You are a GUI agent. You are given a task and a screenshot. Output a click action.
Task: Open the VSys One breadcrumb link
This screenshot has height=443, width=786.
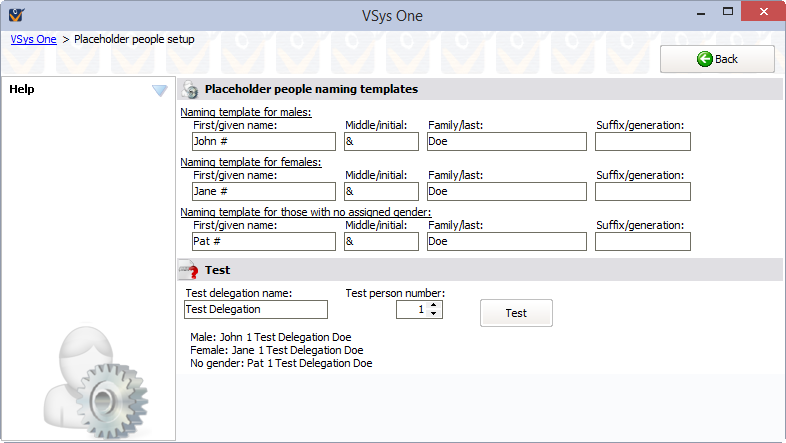(33, 39)
